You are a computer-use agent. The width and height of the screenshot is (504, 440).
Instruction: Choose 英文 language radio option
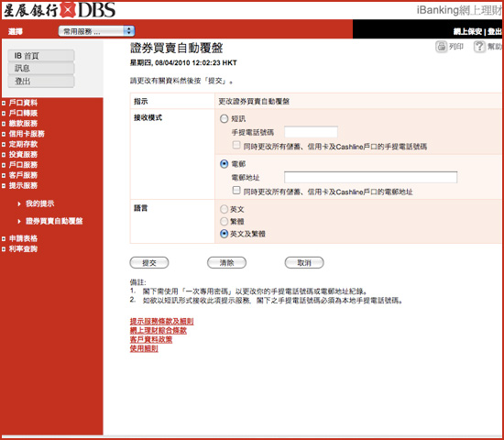coord(224,209)
